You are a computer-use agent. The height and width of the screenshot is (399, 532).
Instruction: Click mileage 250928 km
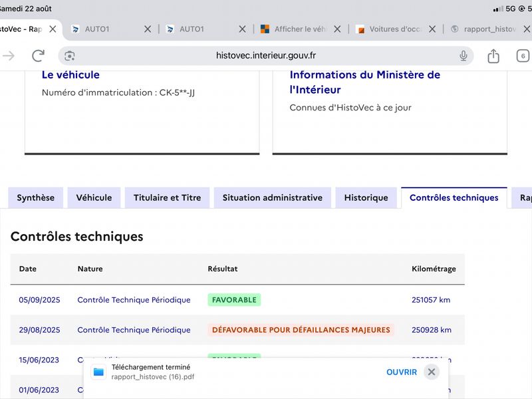pos(432,330)
